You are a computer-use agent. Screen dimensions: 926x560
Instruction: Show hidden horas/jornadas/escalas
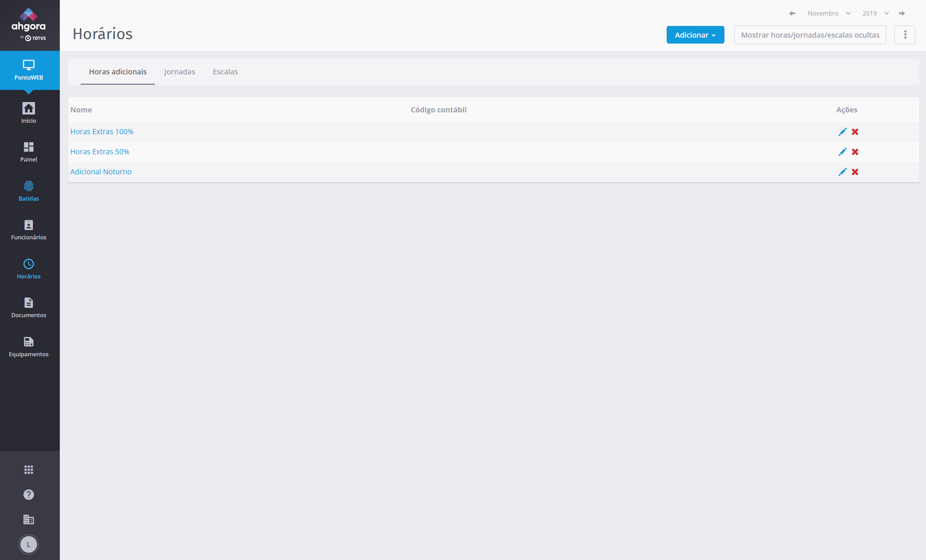(x=810, y=35)
